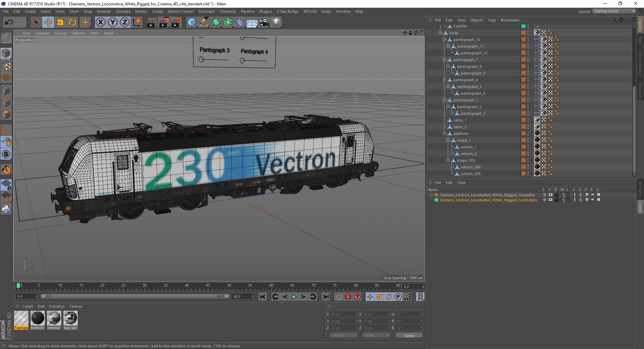Screen dimensions: 644x349
Task: Switch to Polygons mode
Action: 6,114
